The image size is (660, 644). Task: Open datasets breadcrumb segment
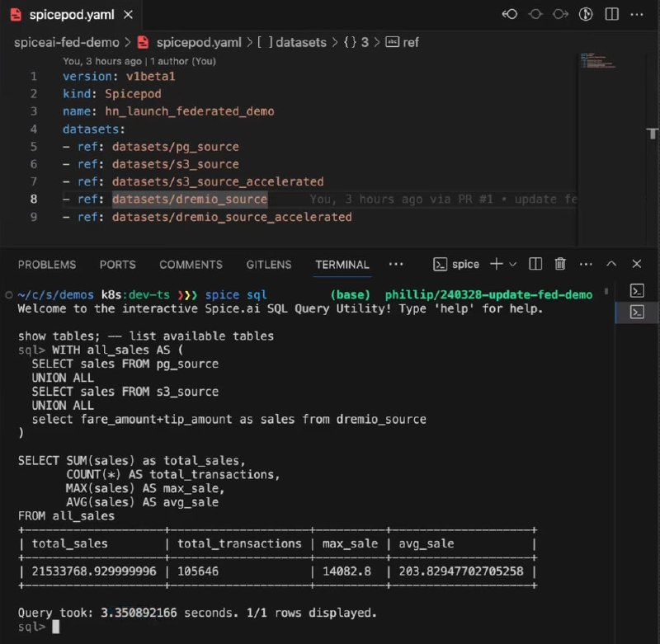(301, 42)
